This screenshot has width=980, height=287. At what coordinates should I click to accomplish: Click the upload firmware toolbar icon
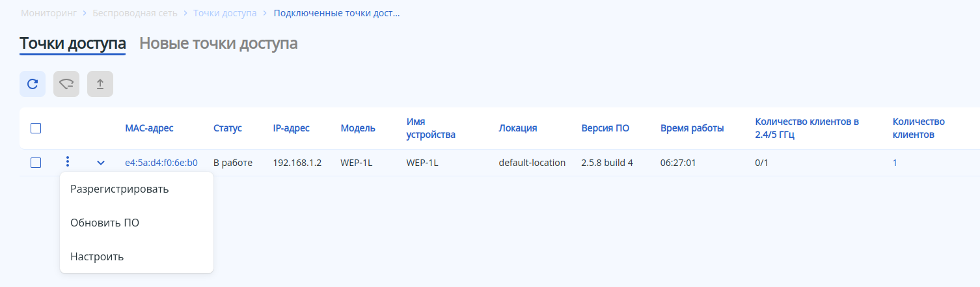pyautogui.click(x=100, y=84)
